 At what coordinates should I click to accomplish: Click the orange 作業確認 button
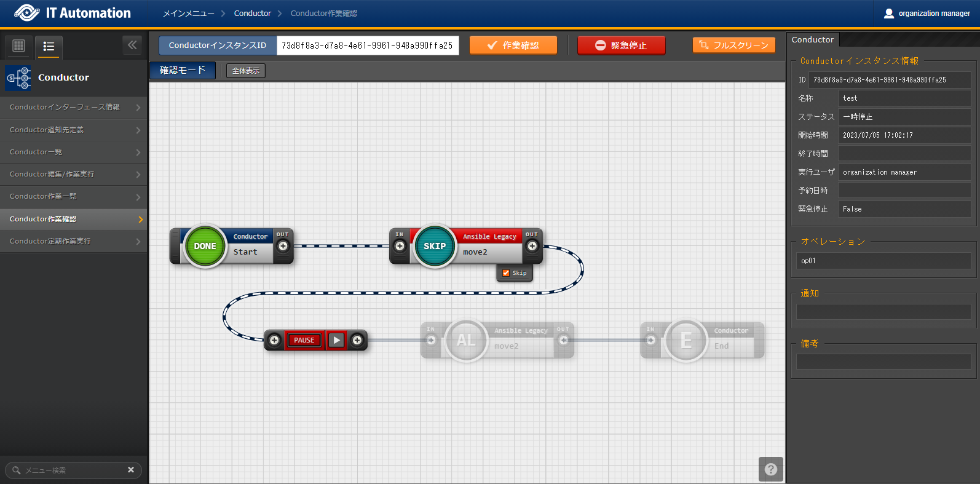tap(513, 46)
